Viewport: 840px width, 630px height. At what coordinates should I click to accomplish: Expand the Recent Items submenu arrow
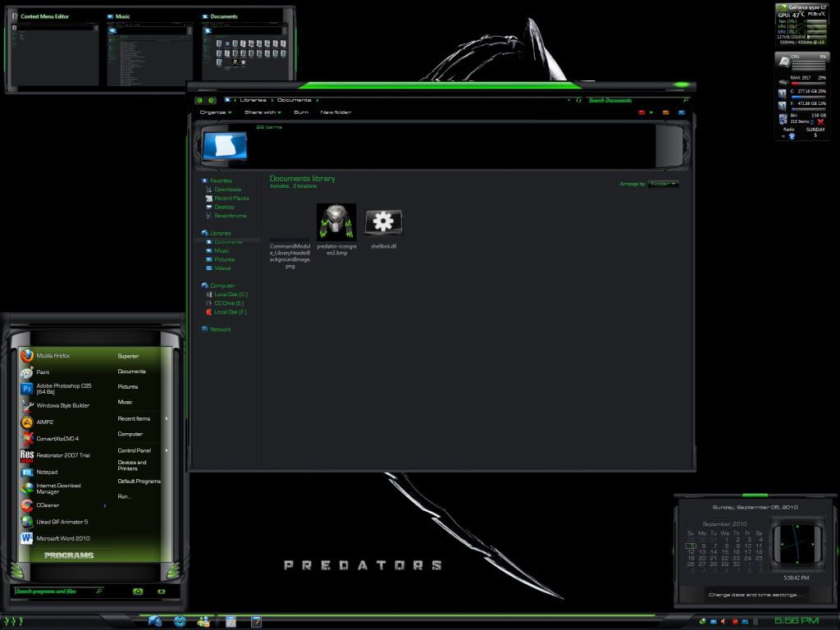167,418
